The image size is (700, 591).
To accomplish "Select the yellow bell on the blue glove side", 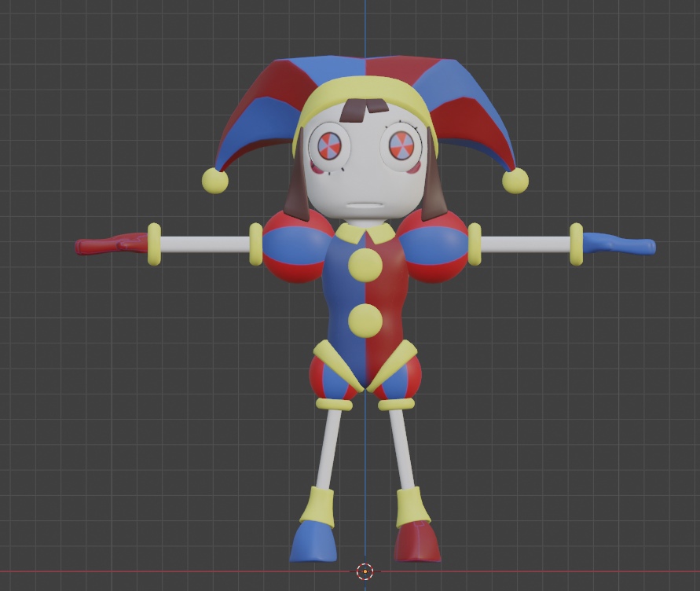I will coord(515,181).
